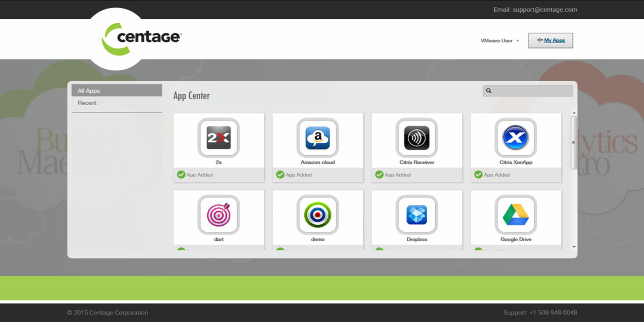This screenshot has height=322, width=644.
Task: Focus the App Center search field
Action: click(x=531, y=91)
